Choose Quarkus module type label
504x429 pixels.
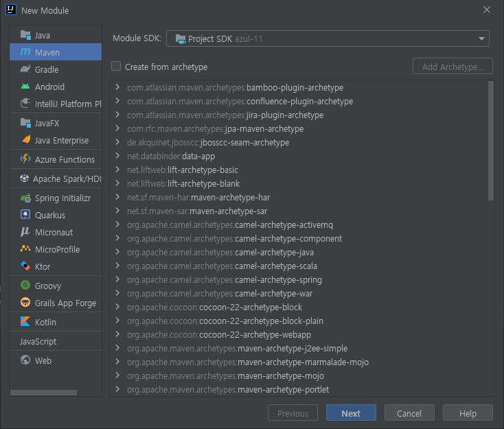(x=50, y=215)
